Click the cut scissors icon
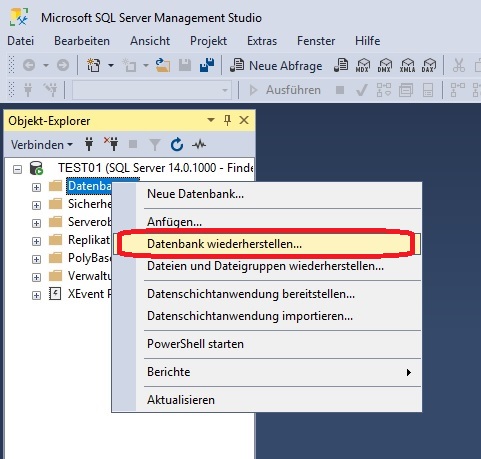The image size is (481, 459). pos(459,65)
